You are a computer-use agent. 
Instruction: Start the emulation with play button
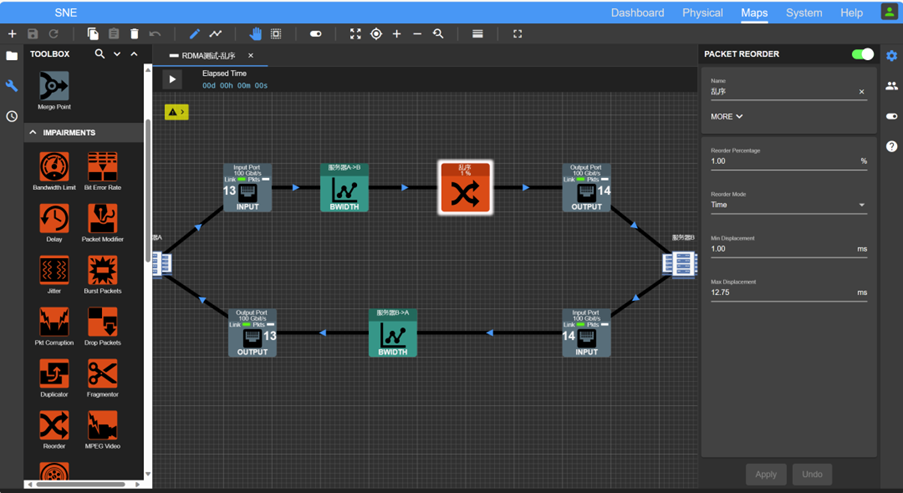click(172, 79)
